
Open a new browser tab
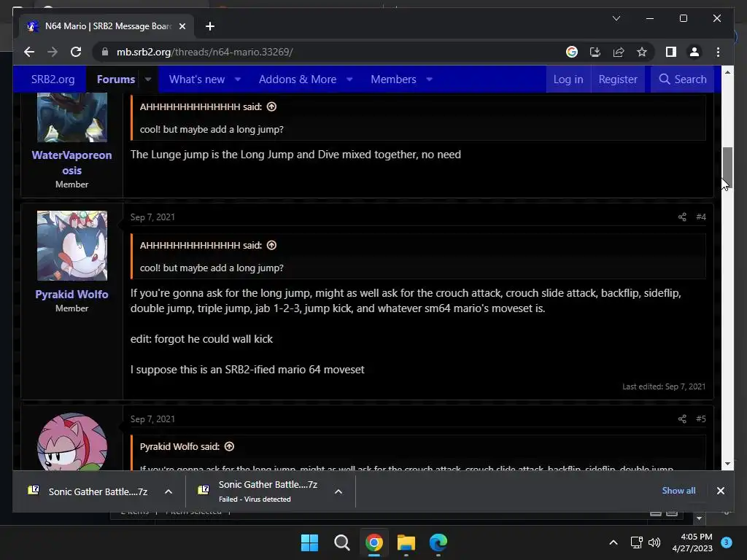coord(210,26)
